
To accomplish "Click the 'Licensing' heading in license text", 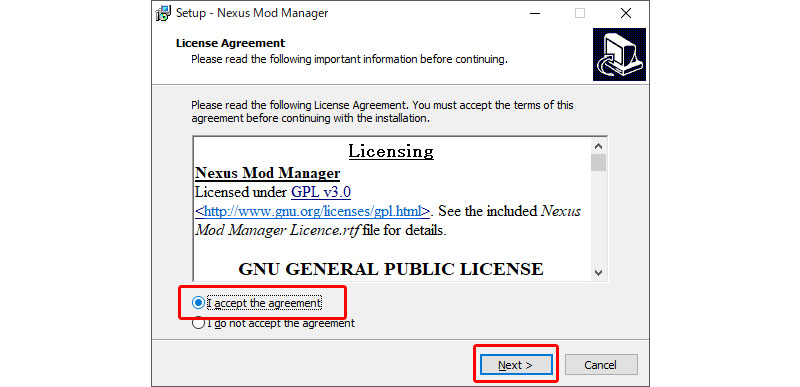I will 391,151.
